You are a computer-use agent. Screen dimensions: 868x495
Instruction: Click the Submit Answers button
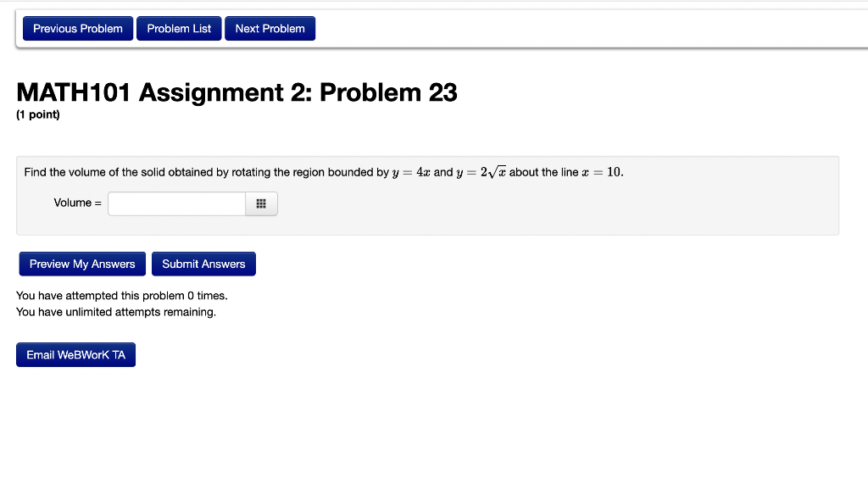pyautogui.click(x=203, y=264)
